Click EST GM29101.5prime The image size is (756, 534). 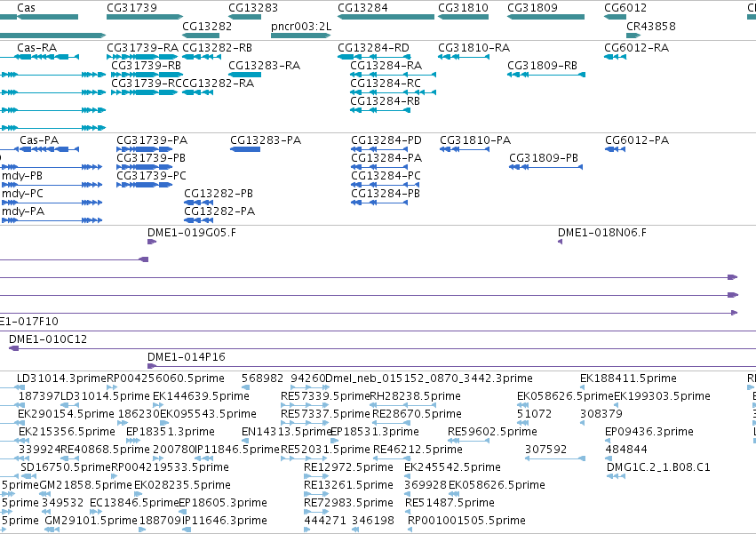tap(91, 521)
